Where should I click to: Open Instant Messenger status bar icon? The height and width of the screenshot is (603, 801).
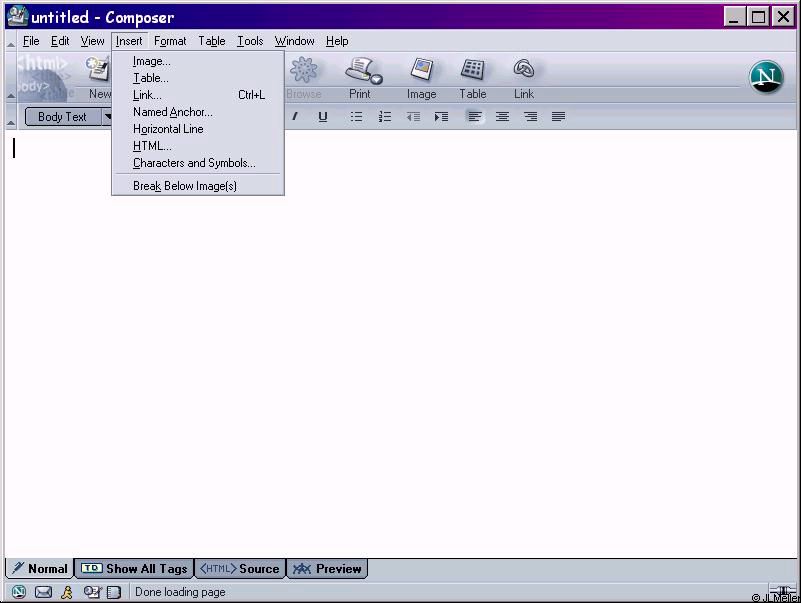(x=67, y=592)
